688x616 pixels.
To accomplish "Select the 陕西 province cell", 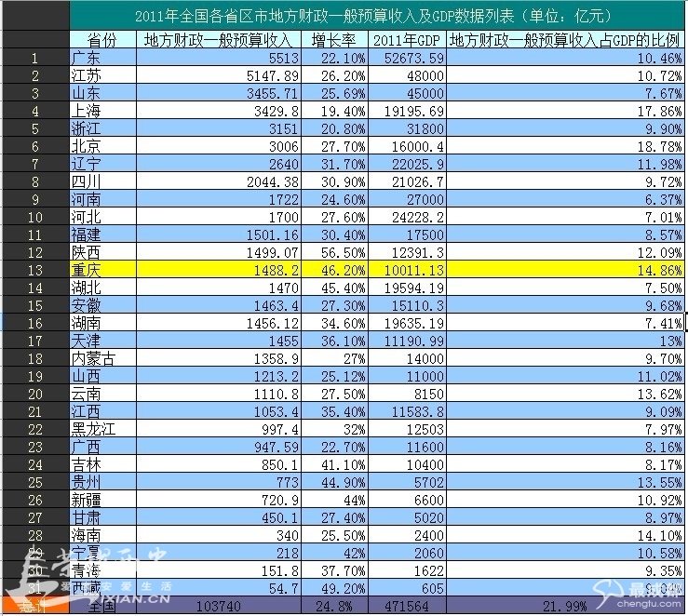I will tap(103, 252).
